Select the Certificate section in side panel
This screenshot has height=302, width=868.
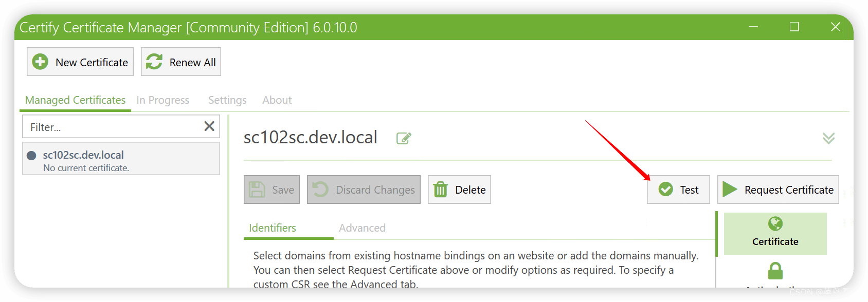[775, 234]
